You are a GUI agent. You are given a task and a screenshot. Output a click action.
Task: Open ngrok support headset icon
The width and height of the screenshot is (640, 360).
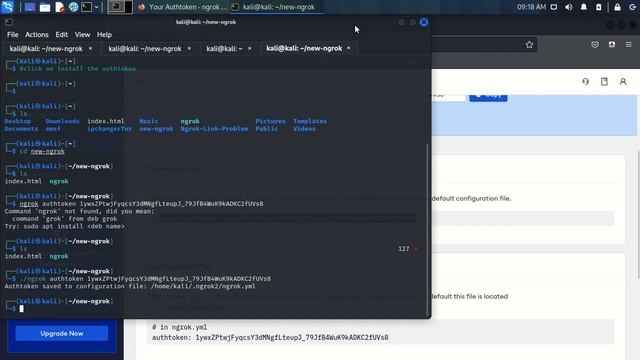pyautogui.click(x=586, y=82)
